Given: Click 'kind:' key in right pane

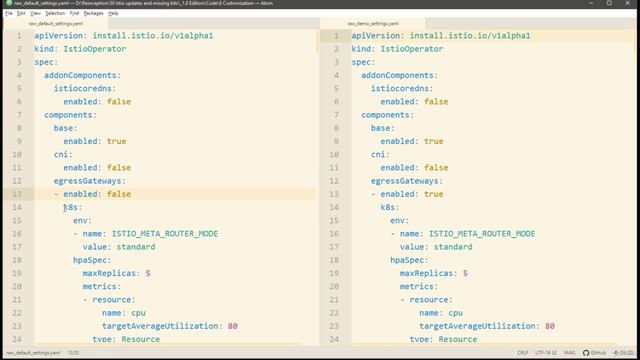Looking at the screenshot, I should click(364, 49).
